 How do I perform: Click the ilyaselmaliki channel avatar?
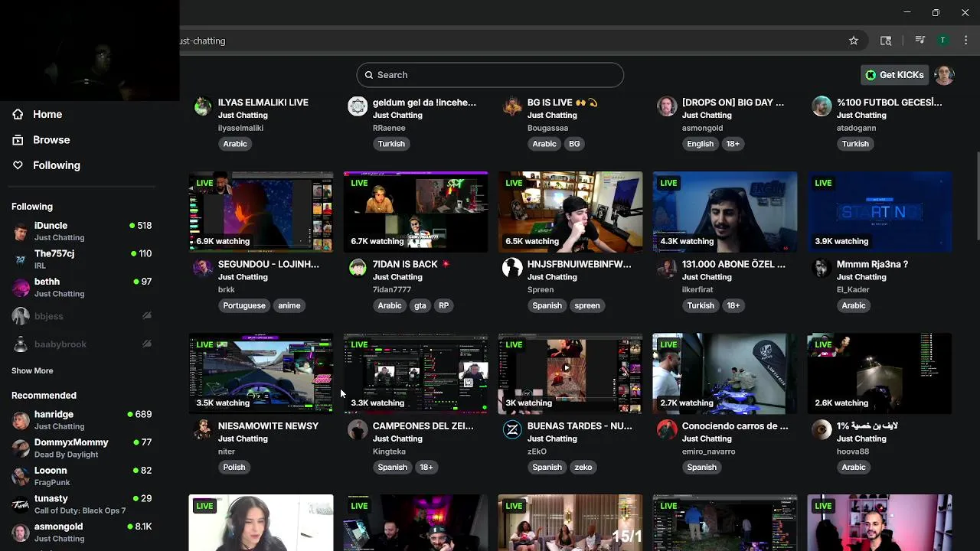[x=203, y=106]
